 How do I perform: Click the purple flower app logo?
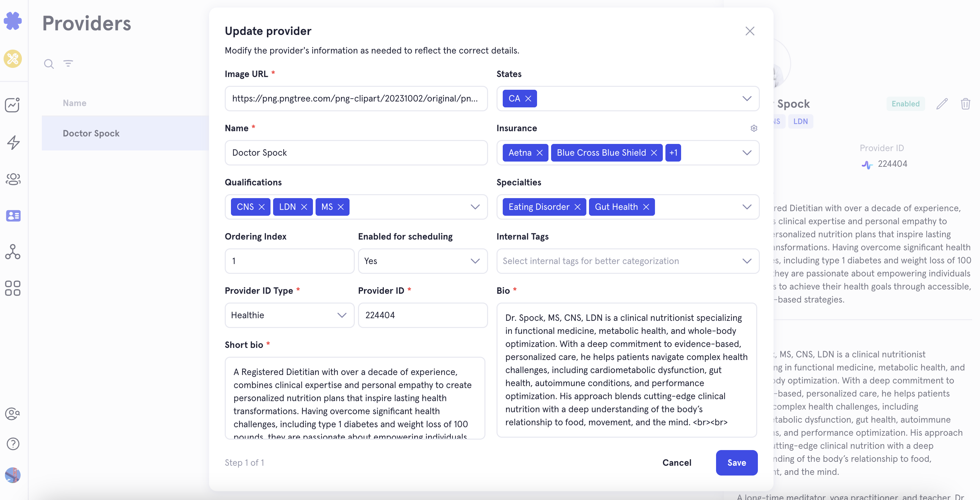13,21
